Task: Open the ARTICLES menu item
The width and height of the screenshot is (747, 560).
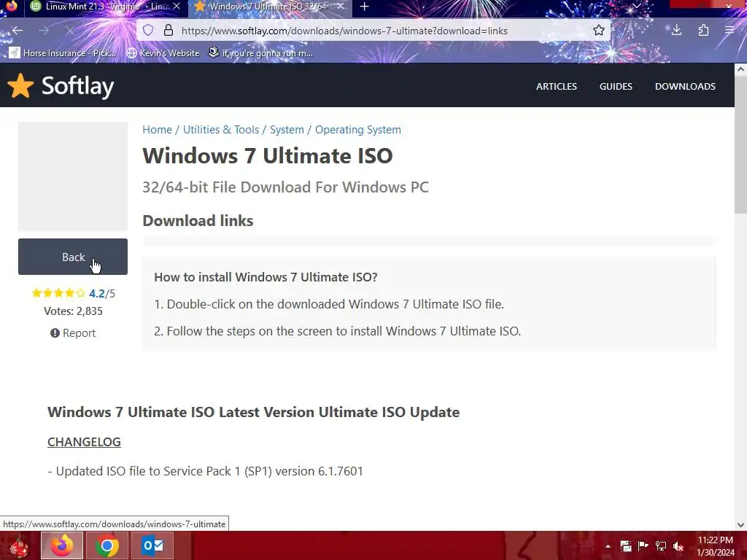Action: point(557,86)
